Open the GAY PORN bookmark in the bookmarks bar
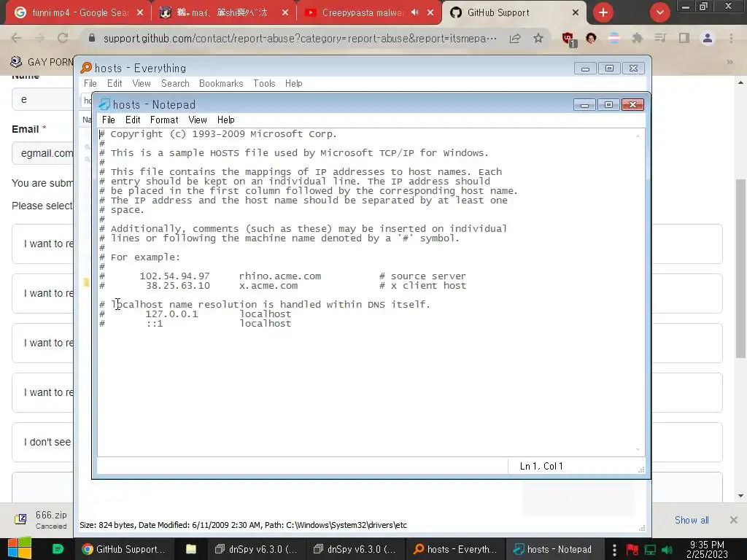747x560 pixels. click(x=42, y=62)
